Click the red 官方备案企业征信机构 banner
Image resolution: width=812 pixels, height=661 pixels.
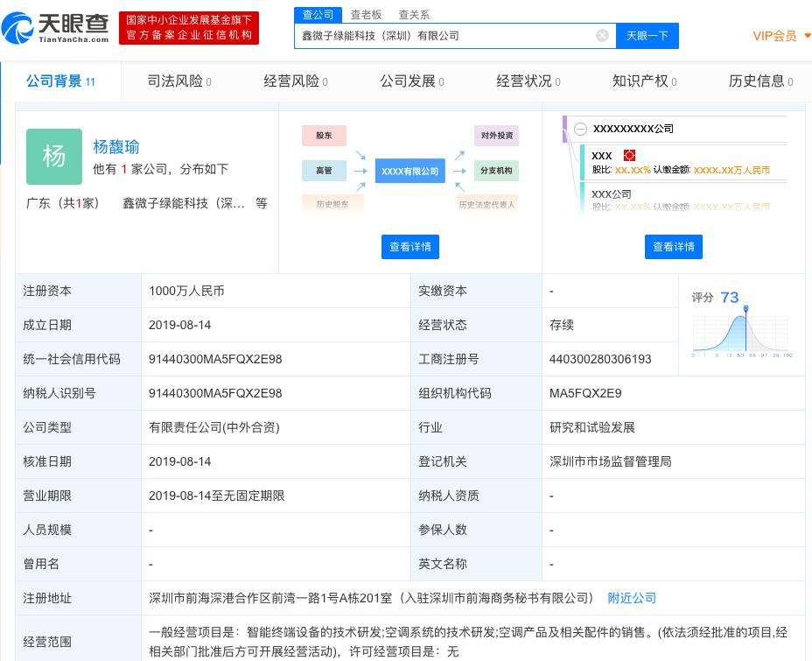tap(189, 28)
